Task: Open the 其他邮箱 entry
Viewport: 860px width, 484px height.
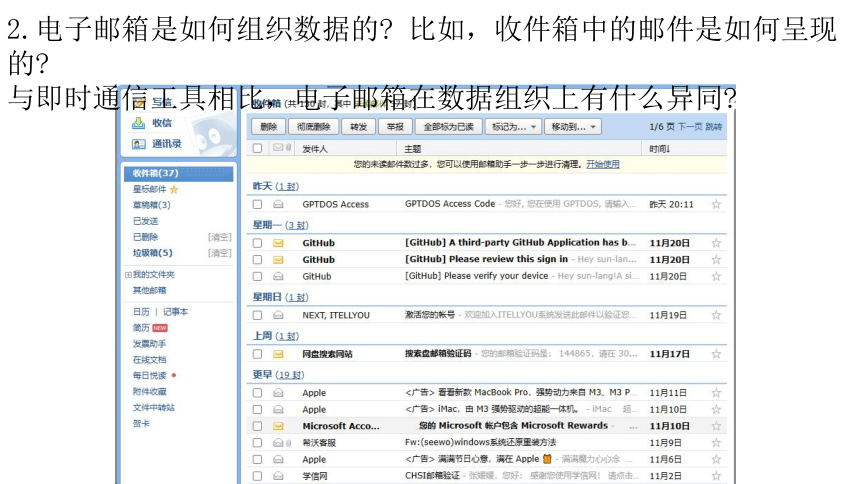Action: click(x=149, y=290)
